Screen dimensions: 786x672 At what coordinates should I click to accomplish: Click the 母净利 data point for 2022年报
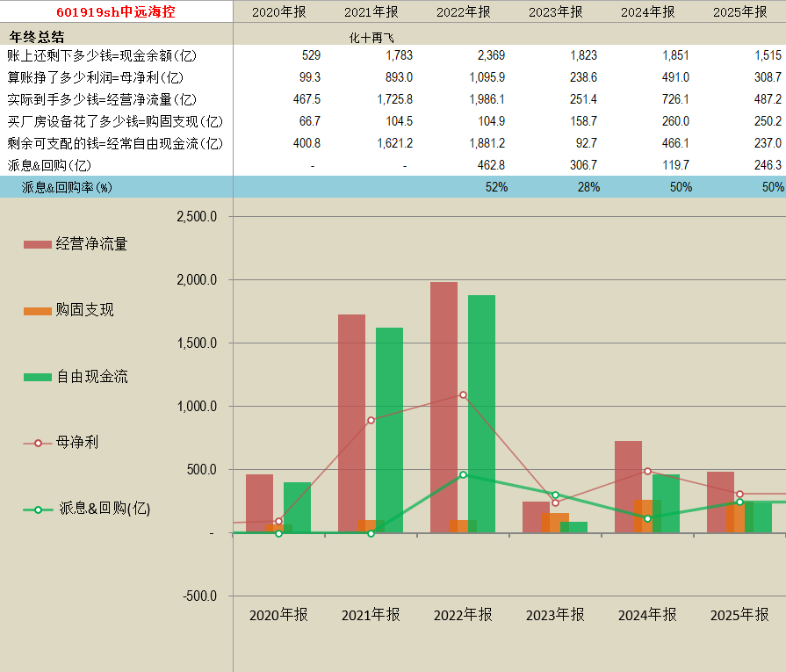click(x=463, y=395)
